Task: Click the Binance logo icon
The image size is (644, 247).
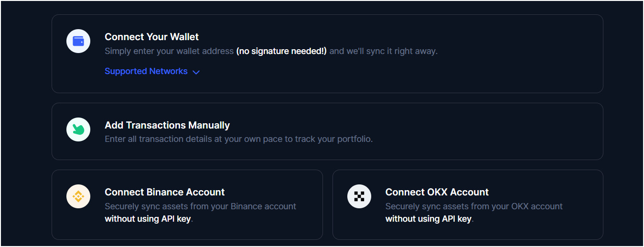Action: pos(78,196)
